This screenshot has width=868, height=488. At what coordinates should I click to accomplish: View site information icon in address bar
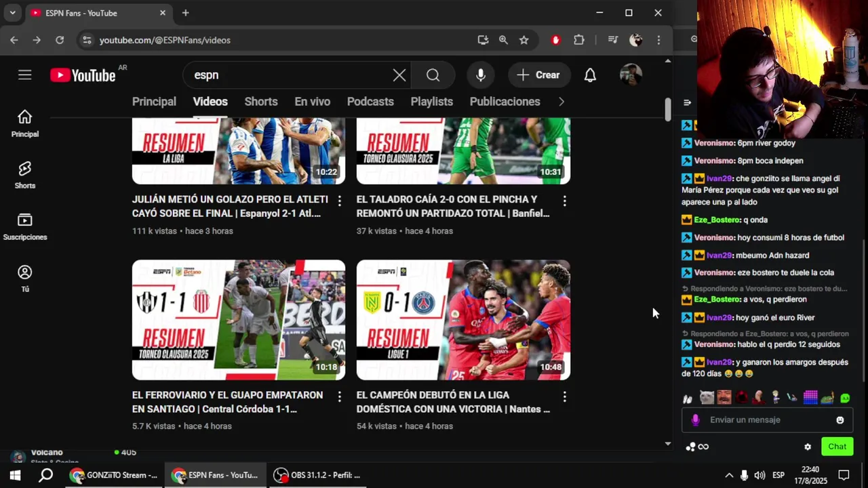pos(87,40)
